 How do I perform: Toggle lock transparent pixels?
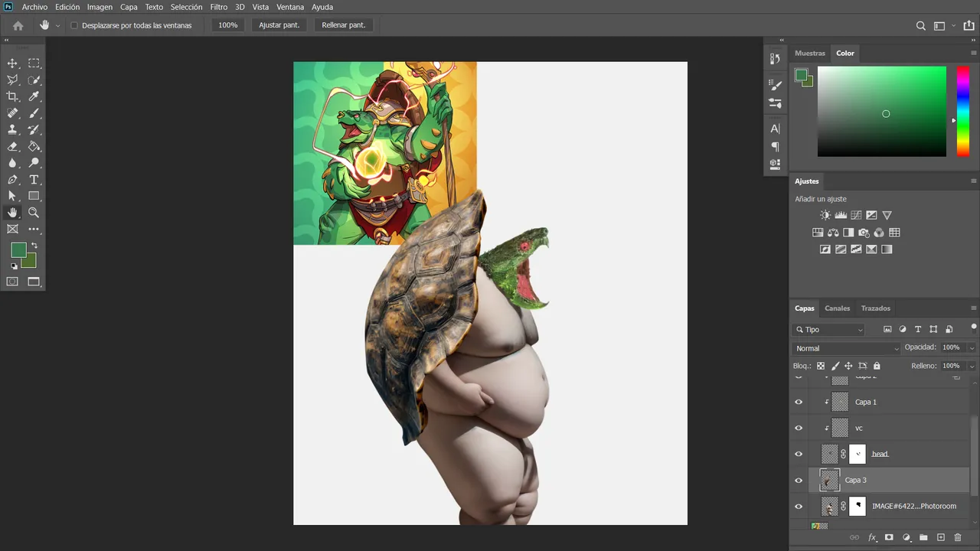coord(821,366)
